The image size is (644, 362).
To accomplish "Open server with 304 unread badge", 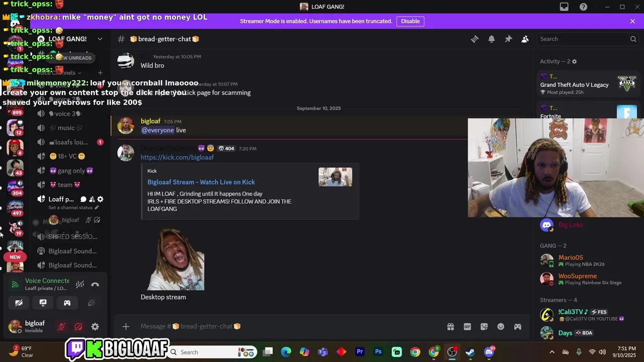I will click(15, 187).
